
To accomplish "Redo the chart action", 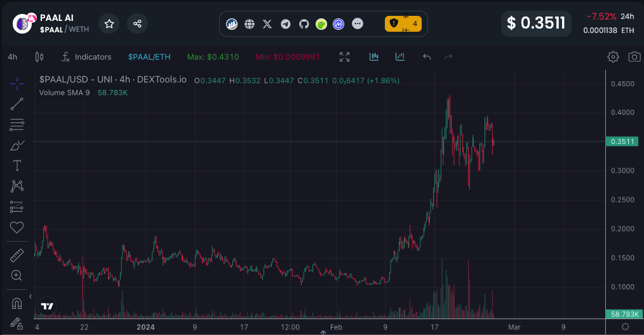I will tap(448, 56).
